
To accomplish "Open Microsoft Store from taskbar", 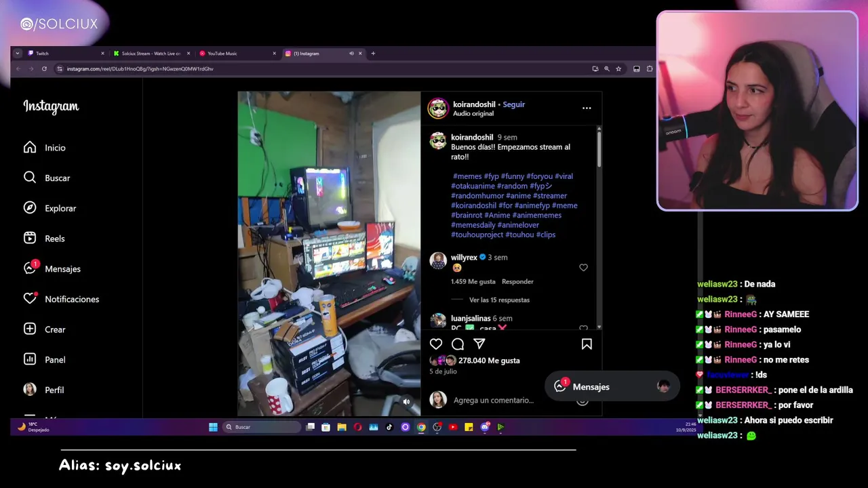I will point(325,427).
